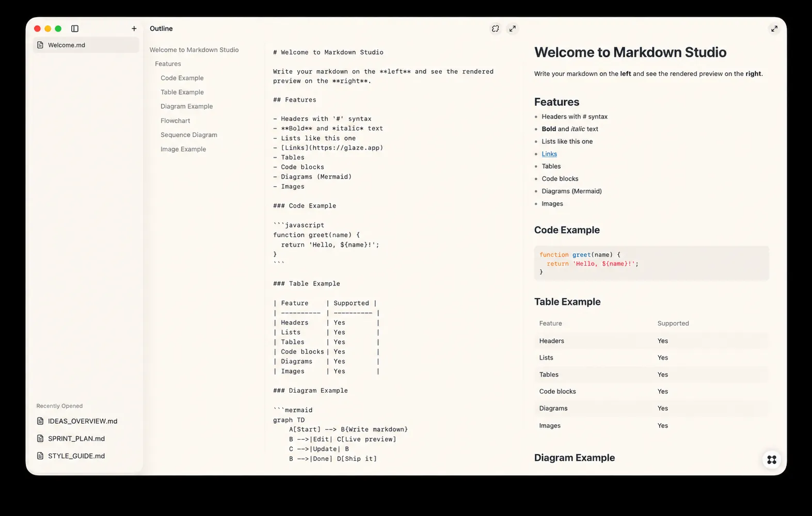The height and width of the screenshot is (516, 812).
Task: Go to Sequence Diagram in the outline
Action: pos(188,135)
